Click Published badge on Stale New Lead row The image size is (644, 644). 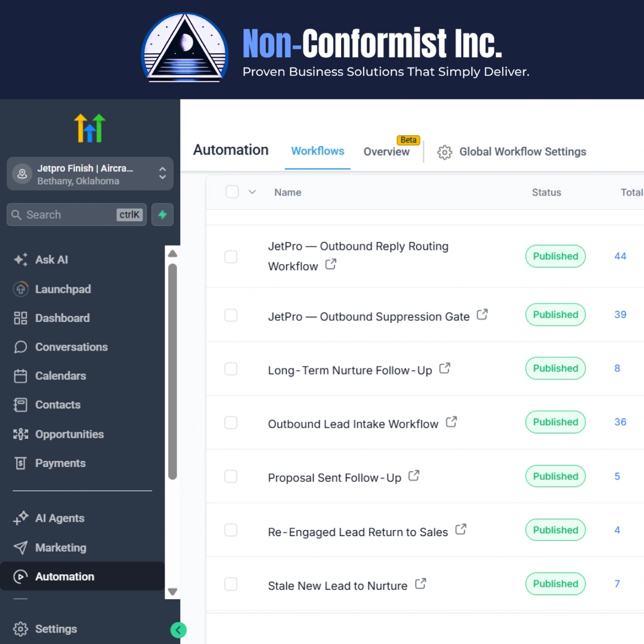[555, 584]
